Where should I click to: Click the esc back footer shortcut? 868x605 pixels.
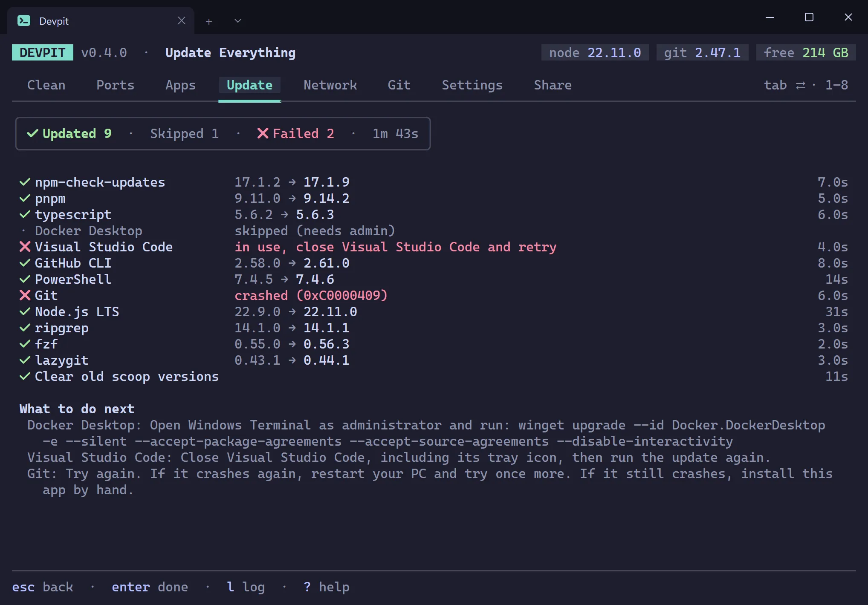tap(43, 587)
